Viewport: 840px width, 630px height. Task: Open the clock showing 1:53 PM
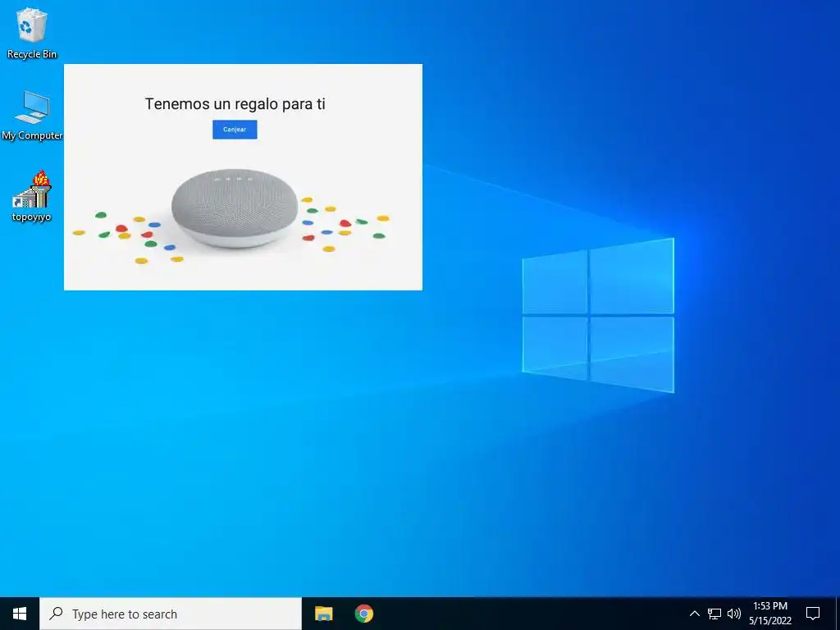(x=770, y=614)
